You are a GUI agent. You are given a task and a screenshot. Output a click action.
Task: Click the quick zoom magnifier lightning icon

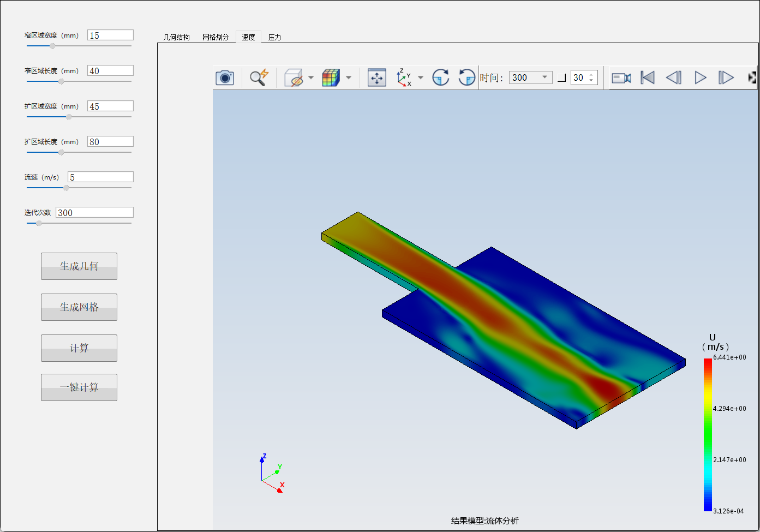tap(259, 77)
